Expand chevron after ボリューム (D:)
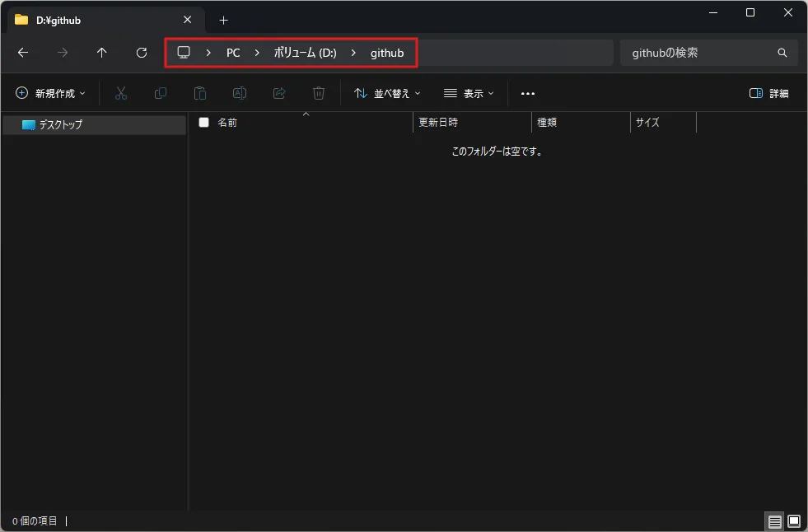 point(353,53)
